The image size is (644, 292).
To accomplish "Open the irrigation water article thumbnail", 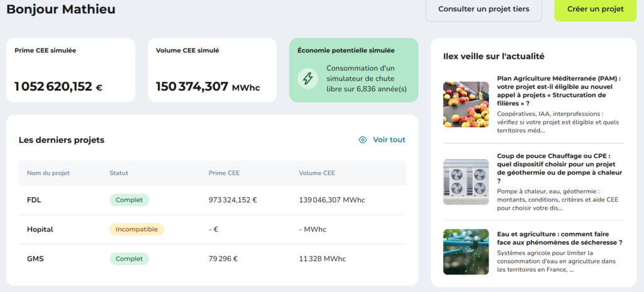I will tap(466, 252).
